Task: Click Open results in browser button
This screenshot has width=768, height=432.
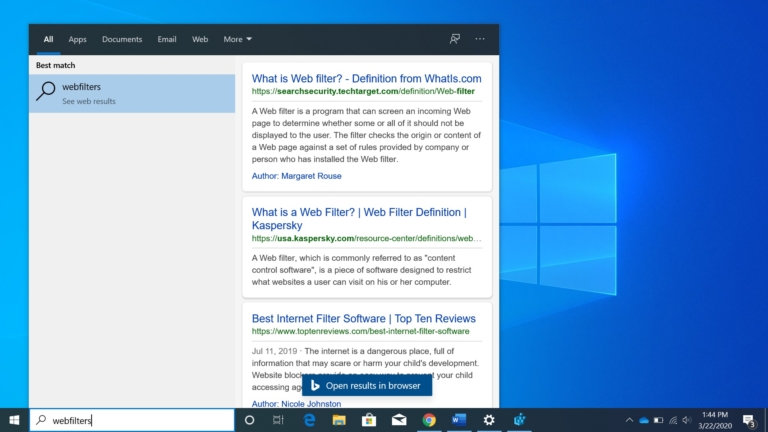Action: (x=367, y=385)
